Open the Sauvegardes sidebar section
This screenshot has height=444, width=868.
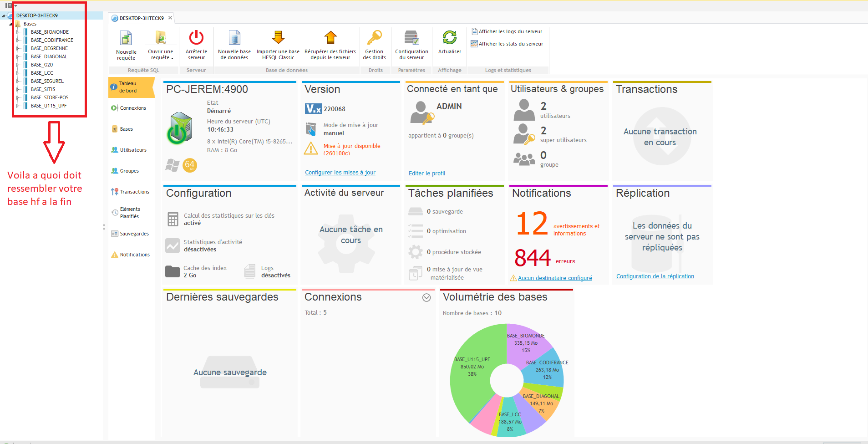134,234
